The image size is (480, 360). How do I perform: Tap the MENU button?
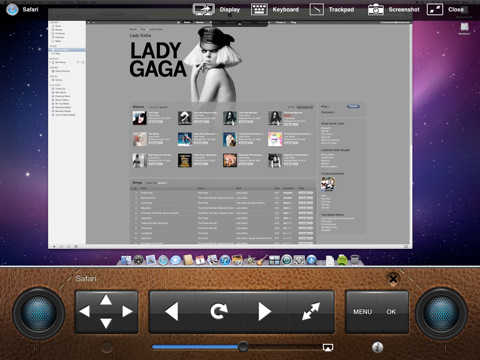pyautogui.click(x=362, y=312)
